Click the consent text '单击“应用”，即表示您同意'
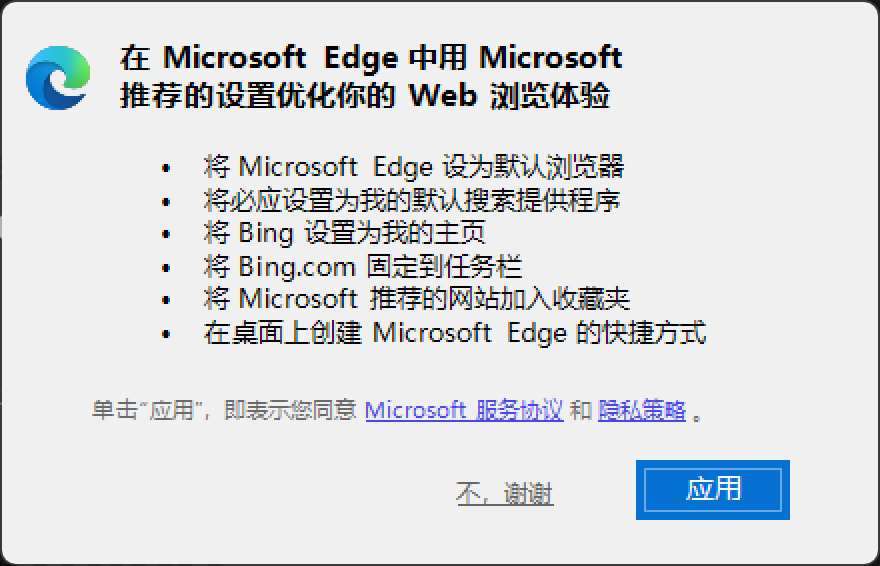Image resolution: width=880 pixels, height=566 pixels. click(x=224, y=410)
